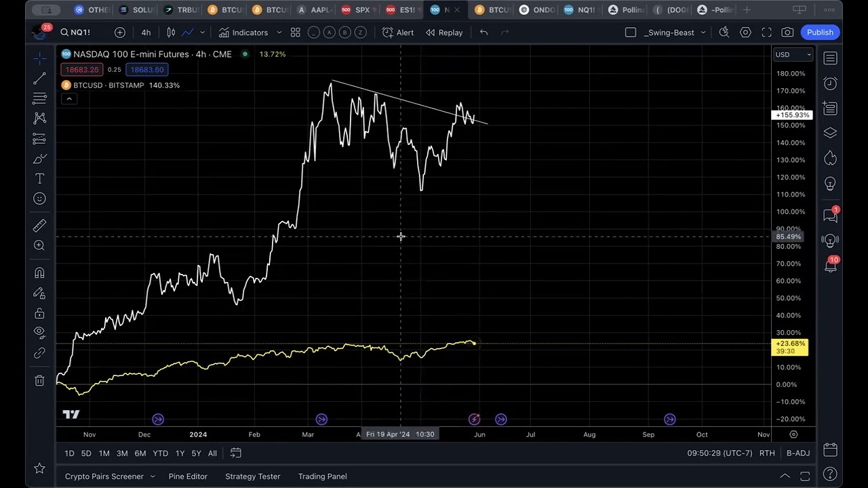Open the emoji icons tool
Image resolution: width=868 pixels, height=488 pixels.
tap(39, 199)
